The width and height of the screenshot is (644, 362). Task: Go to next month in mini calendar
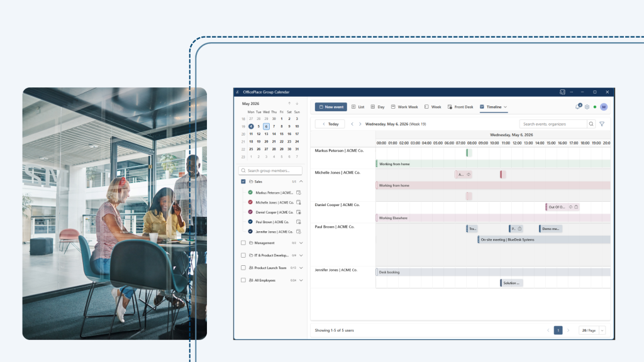click(x=297, y=104)
